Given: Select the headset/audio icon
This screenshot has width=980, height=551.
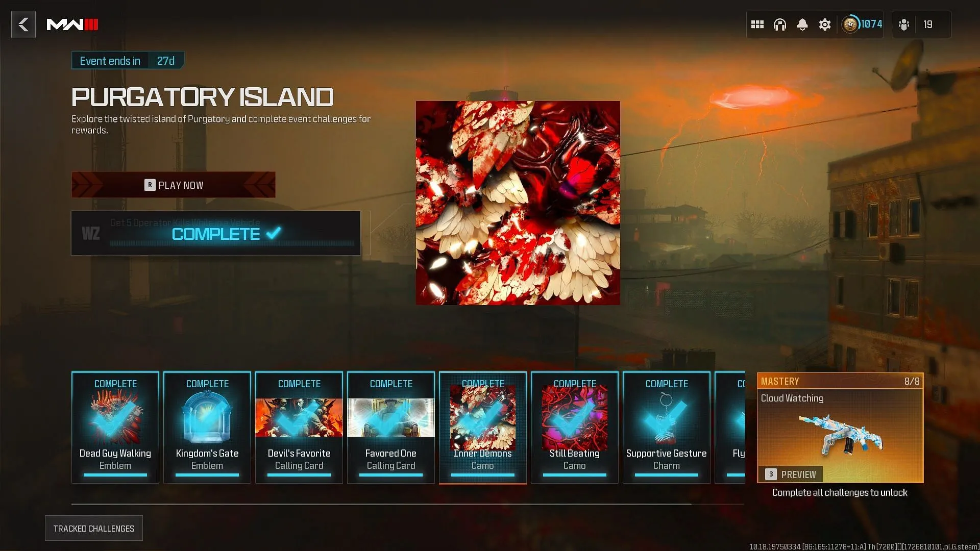Looking at the screenshot, I should pos(779,24).
